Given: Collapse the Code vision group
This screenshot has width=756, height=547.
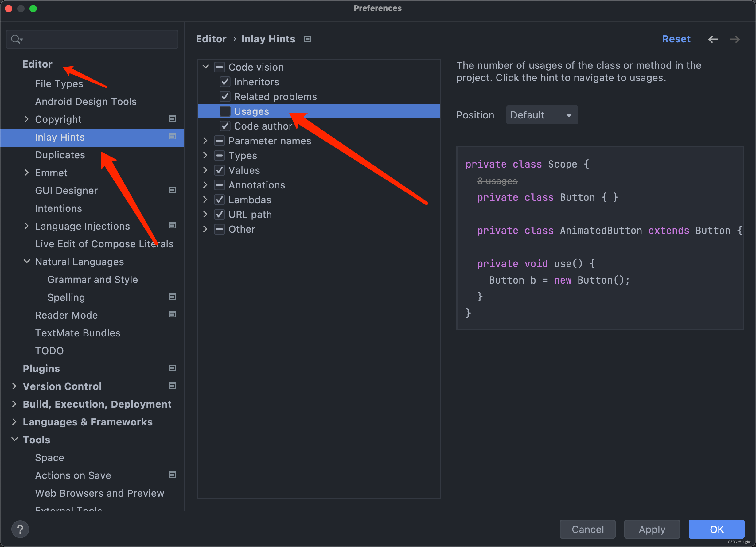Looking at the screenshot, I should tap(206, 67).
